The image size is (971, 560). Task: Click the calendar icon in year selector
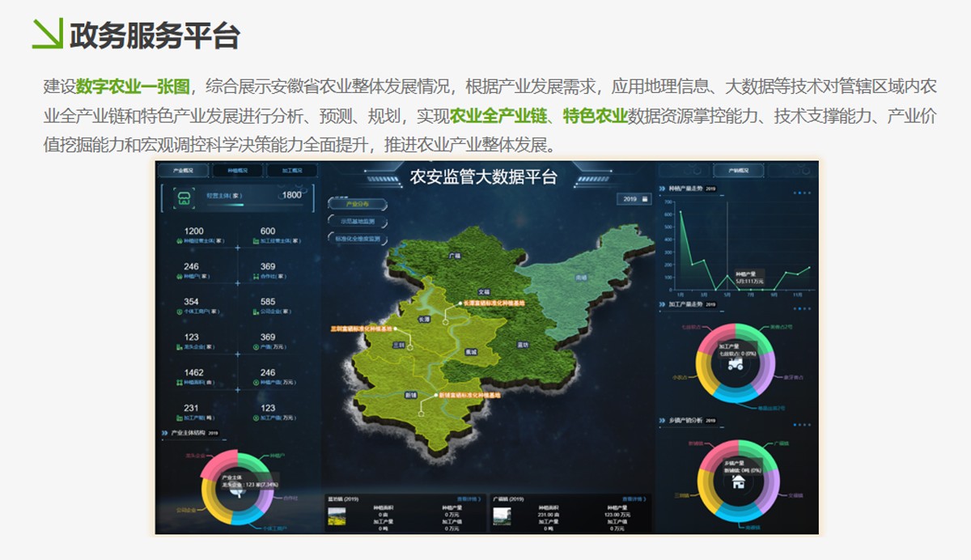click(x=645, y=199)
